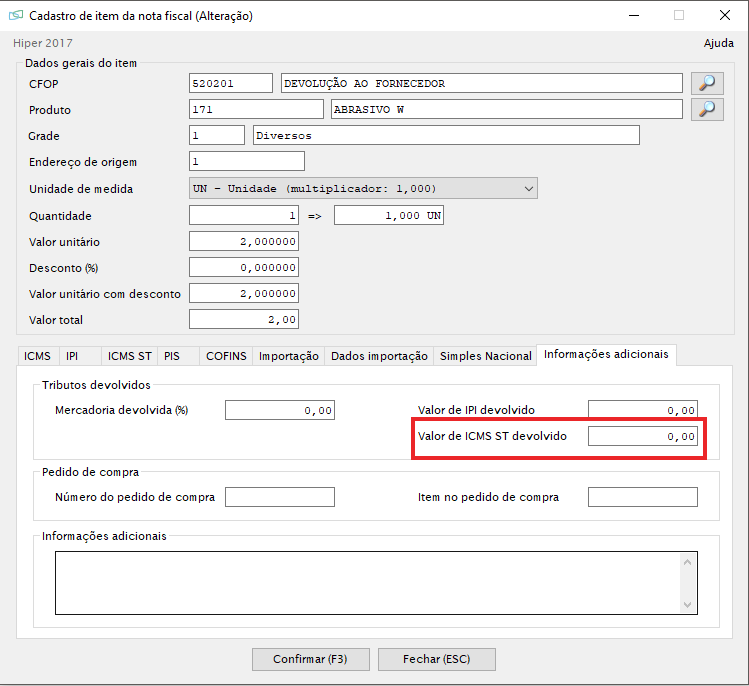The image size is (749, 686).
Task: Click the Valor de ICMS ST devolvido field
Action: [x=642, y=437]
